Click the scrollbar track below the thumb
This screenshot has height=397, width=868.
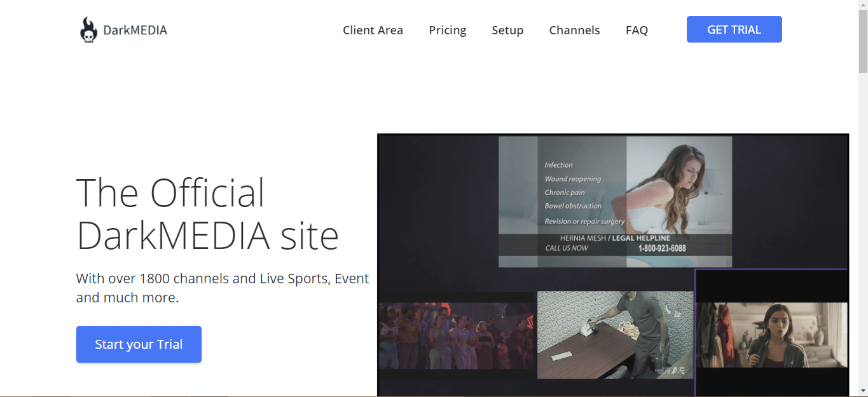click(x=863, y=222)
